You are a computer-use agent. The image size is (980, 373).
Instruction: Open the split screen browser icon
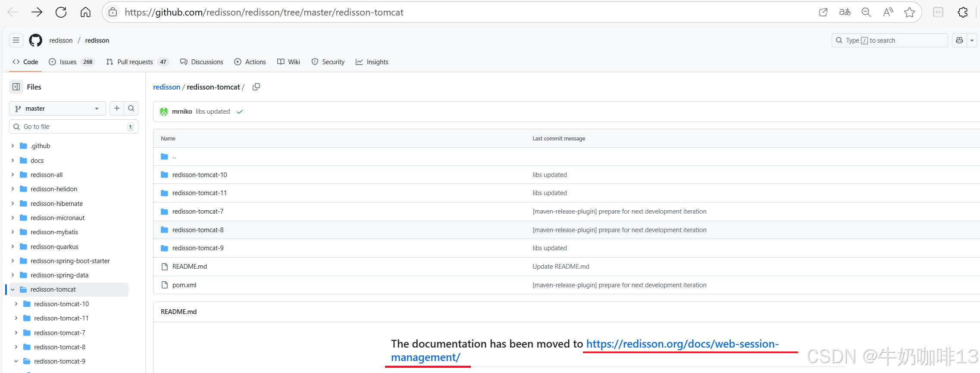pos(938,12)
